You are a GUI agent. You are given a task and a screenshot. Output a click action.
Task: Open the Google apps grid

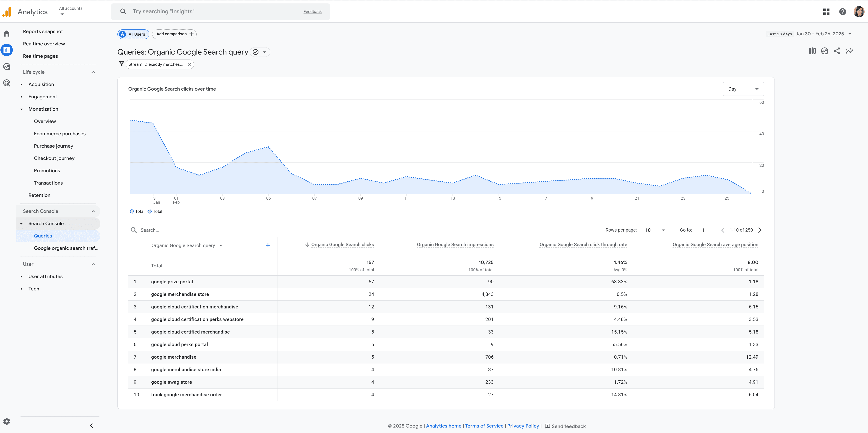826,12
